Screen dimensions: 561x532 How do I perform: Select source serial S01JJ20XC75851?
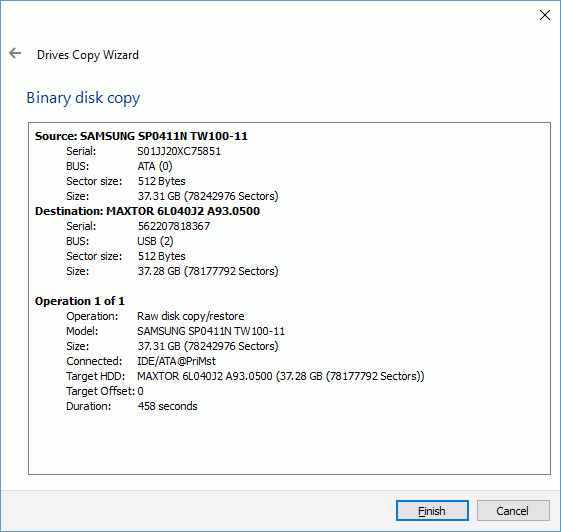179,151
